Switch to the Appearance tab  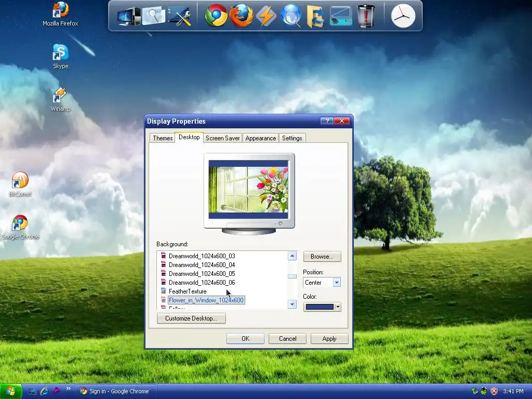pos(261,138)
